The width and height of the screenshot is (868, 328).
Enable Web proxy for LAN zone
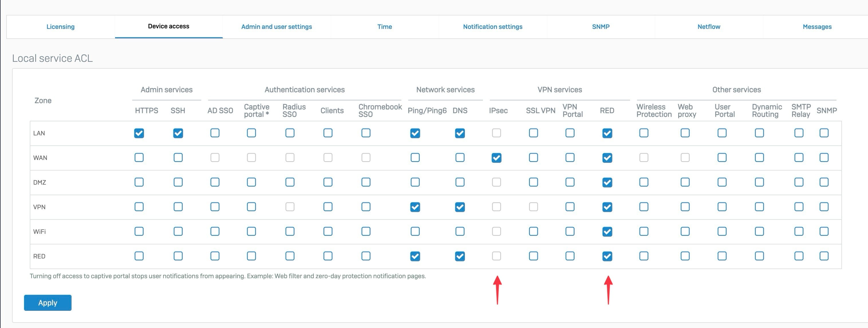(685, 133)
